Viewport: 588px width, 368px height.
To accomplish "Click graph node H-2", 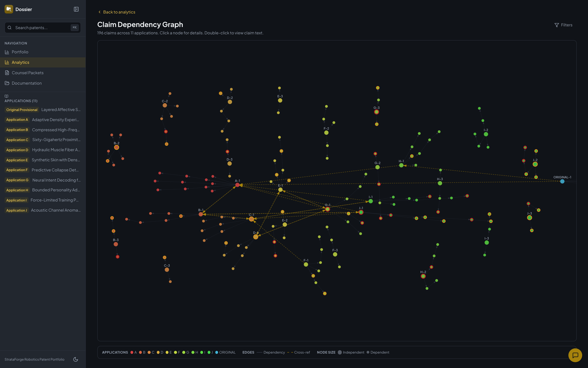I will click(423, 276).
